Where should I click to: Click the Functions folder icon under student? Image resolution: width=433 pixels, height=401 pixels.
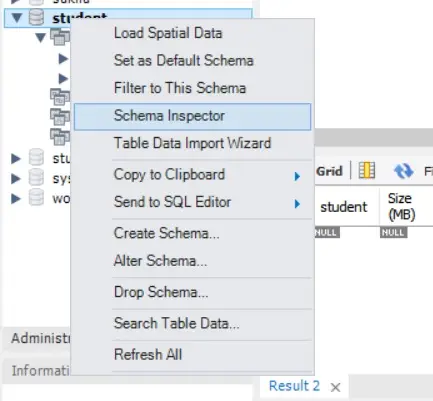point(60,137)
